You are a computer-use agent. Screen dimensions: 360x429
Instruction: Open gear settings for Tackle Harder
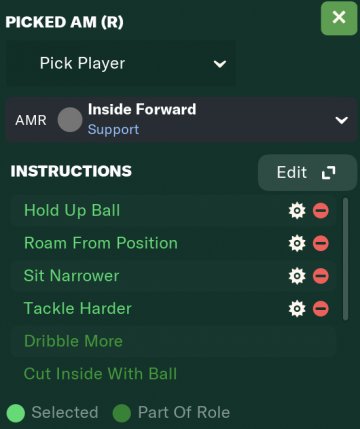297,309
